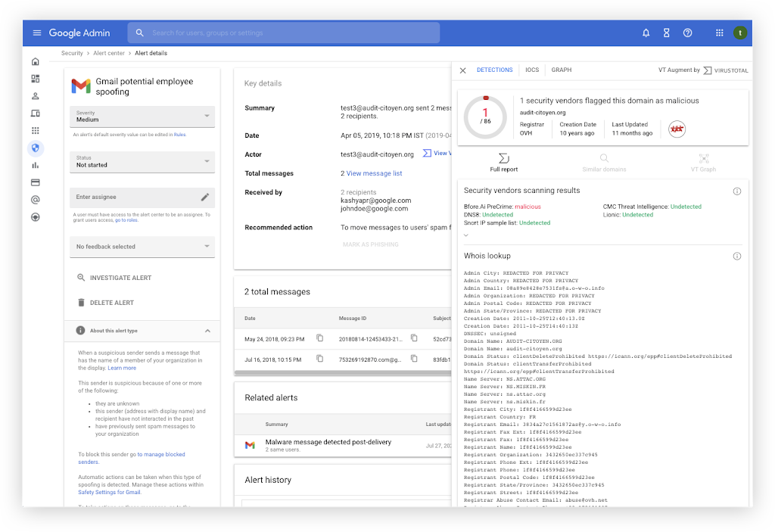Copy message ID 20180814-12453433
The width and height of the screenshot is (775, 532).
(x=414, y=338)
